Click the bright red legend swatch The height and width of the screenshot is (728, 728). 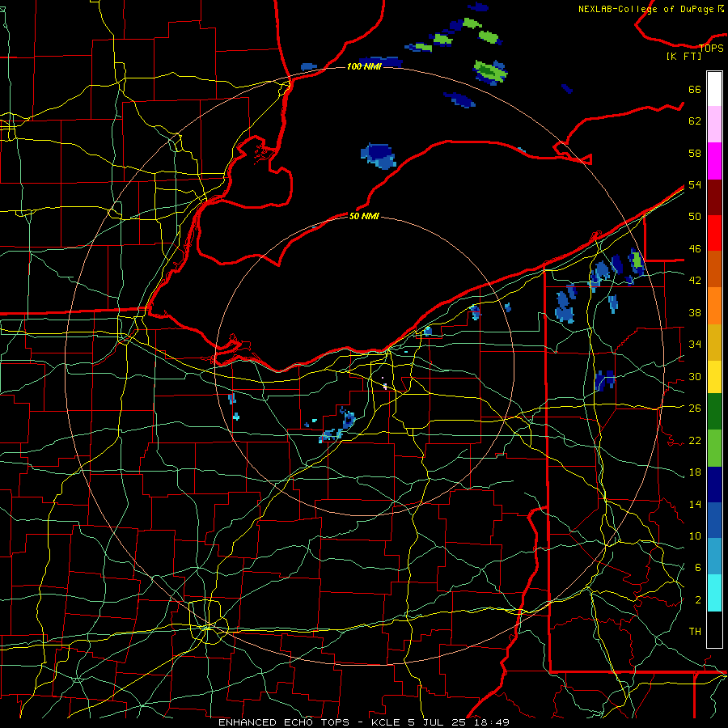pos(714,233)
